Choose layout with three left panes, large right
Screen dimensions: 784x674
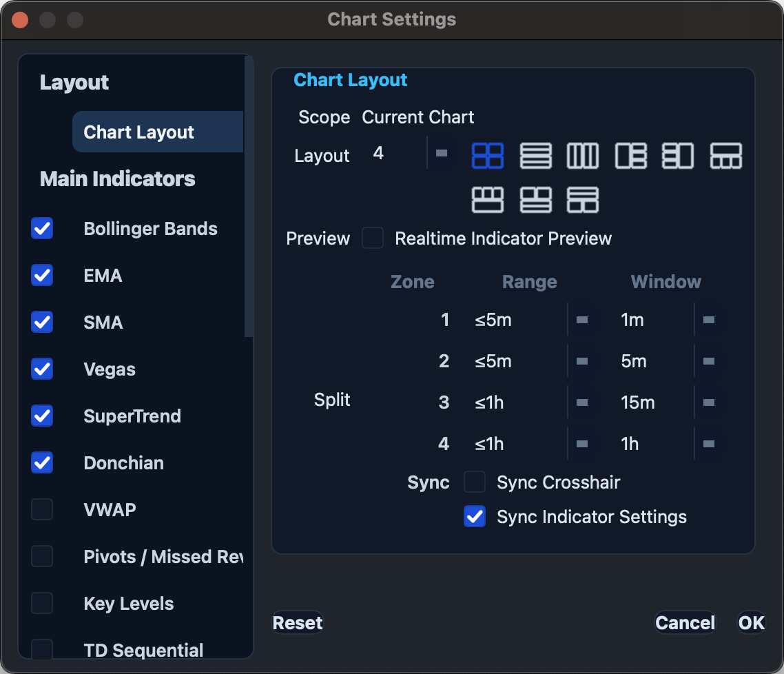click(x=678, y=156)
